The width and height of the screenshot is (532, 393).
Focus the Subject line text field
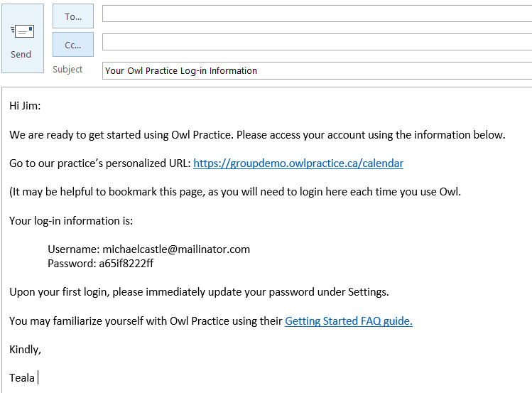pos(316,70)
